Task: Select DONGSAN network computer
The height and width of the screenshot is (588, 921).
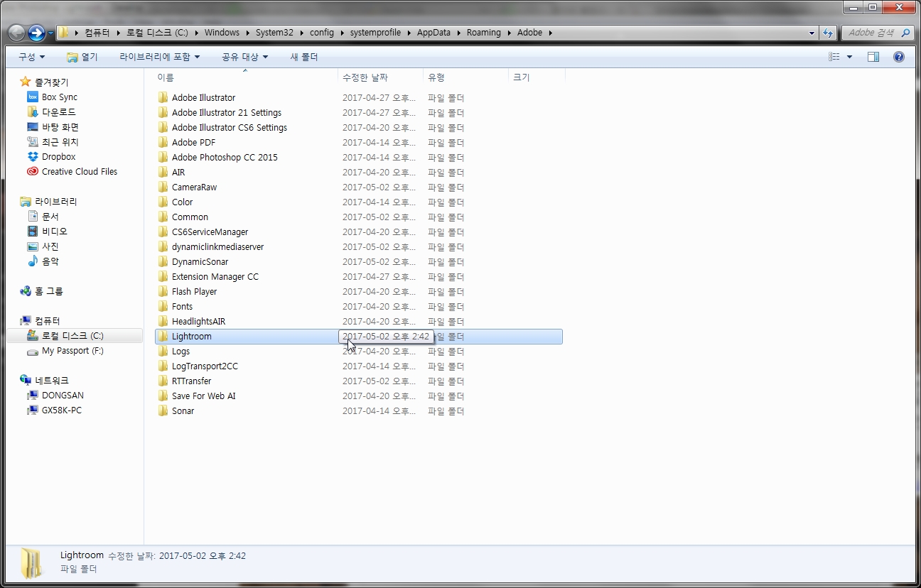Action: [x=63, y=396]
